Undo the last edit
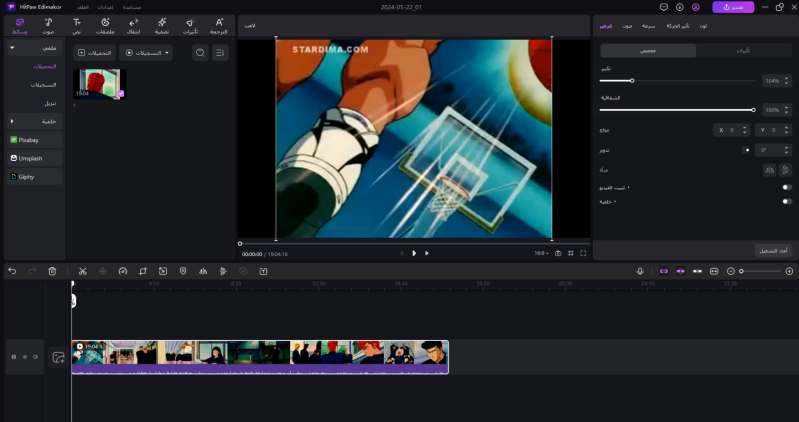Viewport: 799px width, 422px height. [x=12, y=271]
